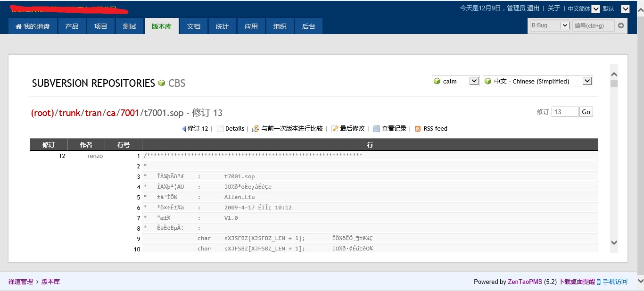Open the 产品 tab

72,26
